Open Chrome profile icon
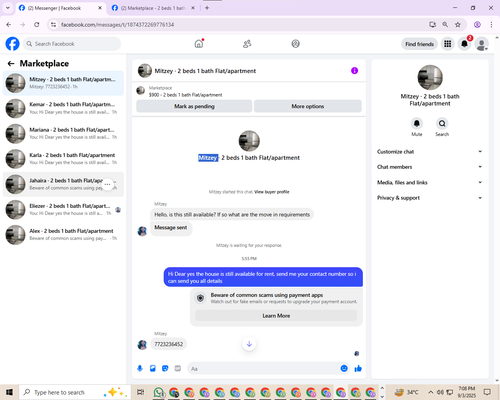 (x=477, y=25)
